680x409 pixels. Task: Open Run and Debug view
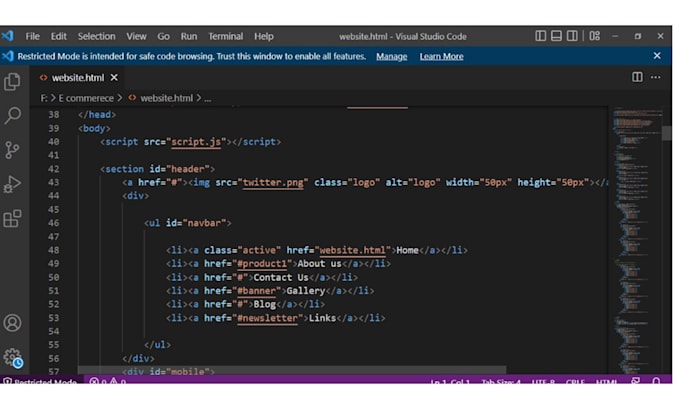pyautogui.click(x=12, y=184)
